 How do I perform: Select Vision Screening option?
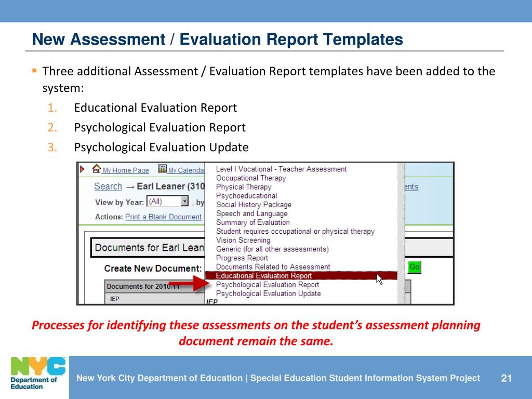click(243, 240)
